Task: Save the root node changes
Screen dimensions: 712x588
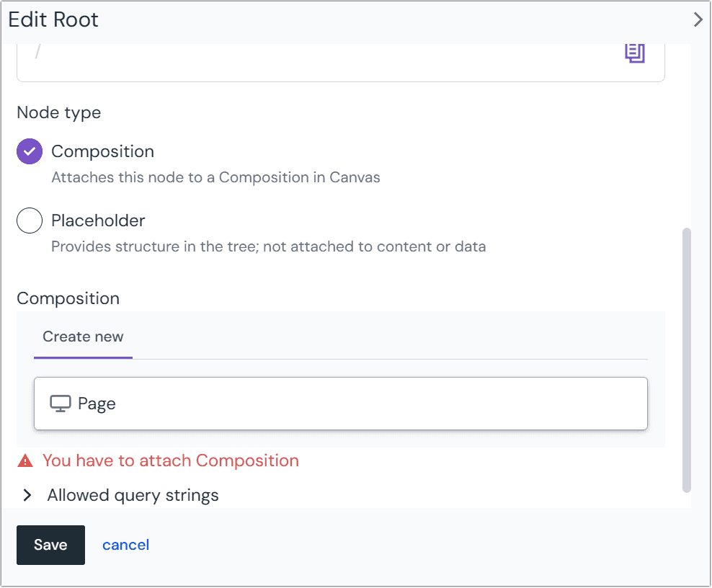Action: click(x=50, y=545)
